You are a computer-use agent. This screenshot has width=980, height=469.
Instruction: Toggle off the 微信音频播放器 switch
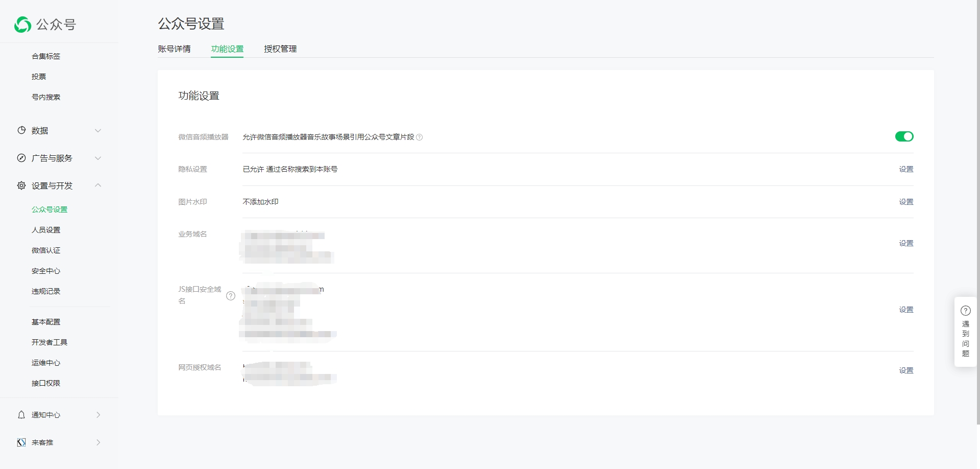904,136
